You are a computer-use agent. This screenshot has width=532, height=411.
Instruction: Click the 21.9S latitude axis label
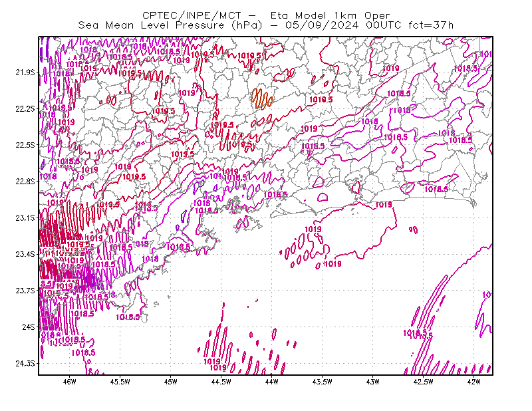[x=25, y=72]
